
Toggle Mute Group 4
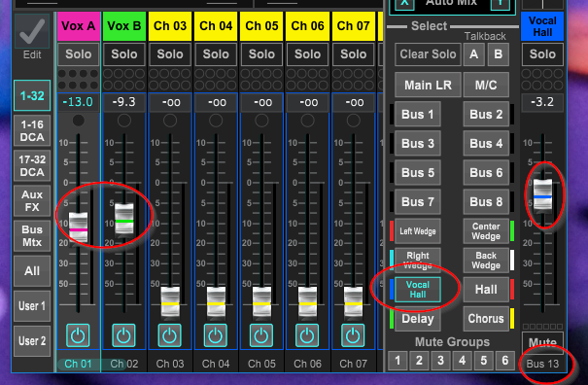coord(462,361)
